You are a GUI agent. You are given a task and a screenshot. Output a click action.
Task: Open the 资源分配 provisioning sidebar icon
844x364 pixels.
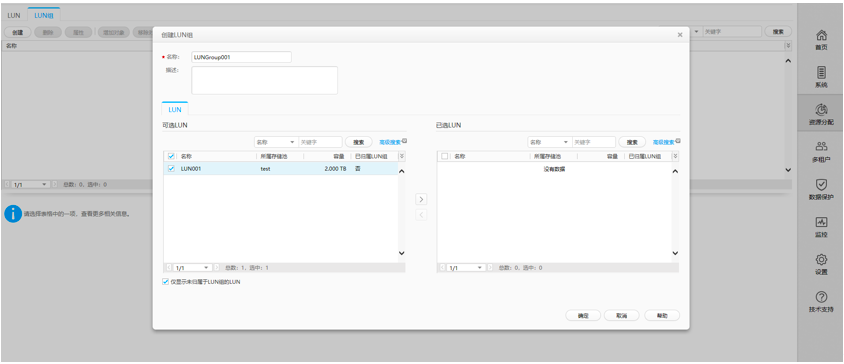pyautogui.click(x=821, y=115)
